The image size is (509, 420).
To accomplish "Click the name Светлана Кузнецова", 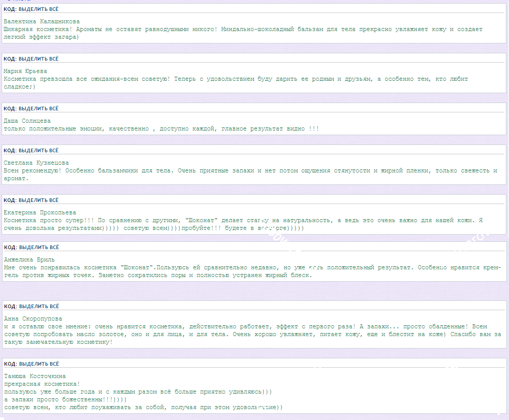I will pos(36,163).
